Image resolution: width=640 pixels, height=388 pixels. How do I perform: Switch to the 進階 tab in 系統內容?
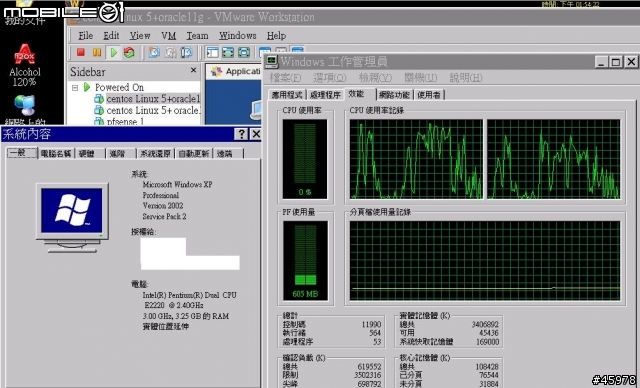[120, 154]
